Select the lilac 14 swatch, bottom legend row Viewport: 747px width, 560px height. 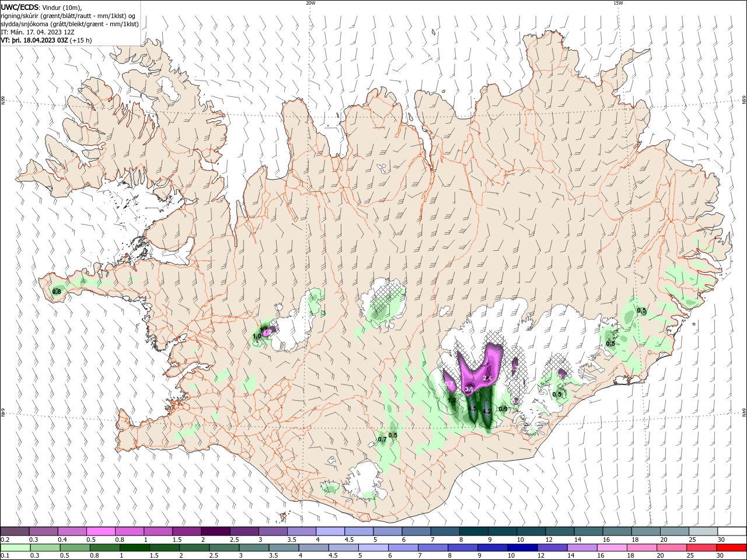click(x=582, y=548)
